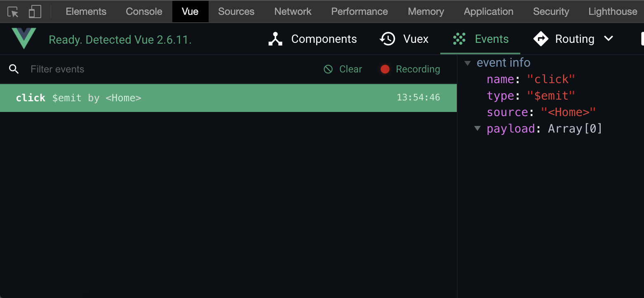Click the inspect element cursor icon

point(13,12)
